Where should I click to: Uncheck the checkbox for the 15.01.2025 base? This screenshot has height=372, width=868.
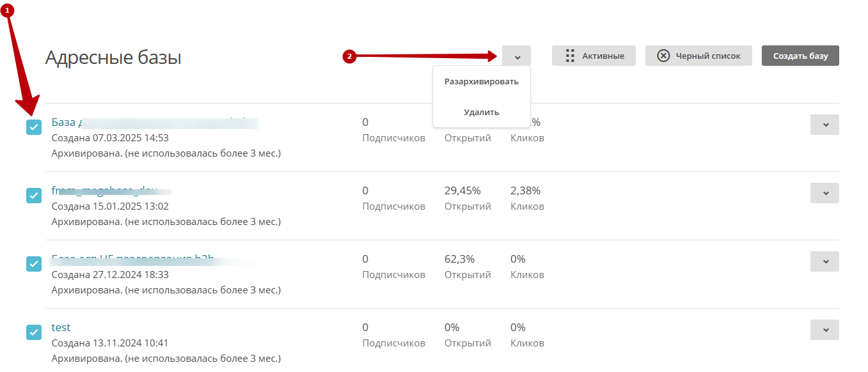tap(34, 196)
